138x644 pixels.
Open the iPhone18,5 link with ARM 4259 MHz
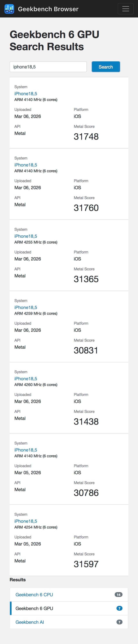26,307
